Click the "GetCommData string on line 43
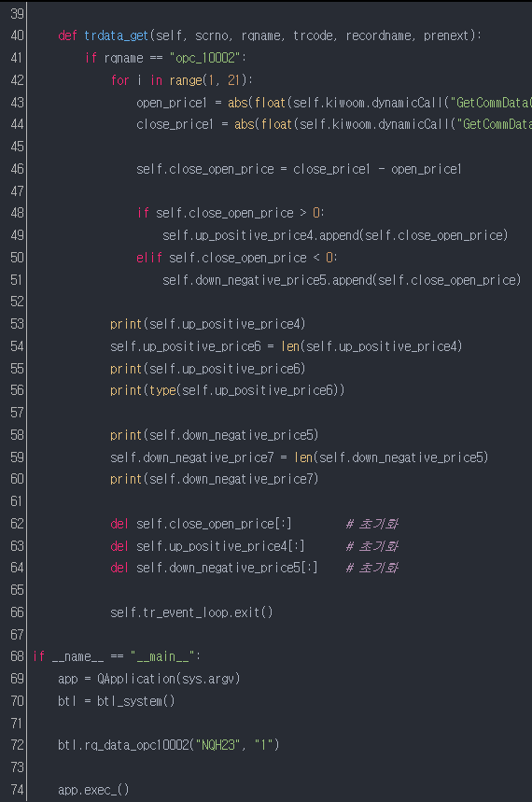The image size is (532, 802). point(491,103)
